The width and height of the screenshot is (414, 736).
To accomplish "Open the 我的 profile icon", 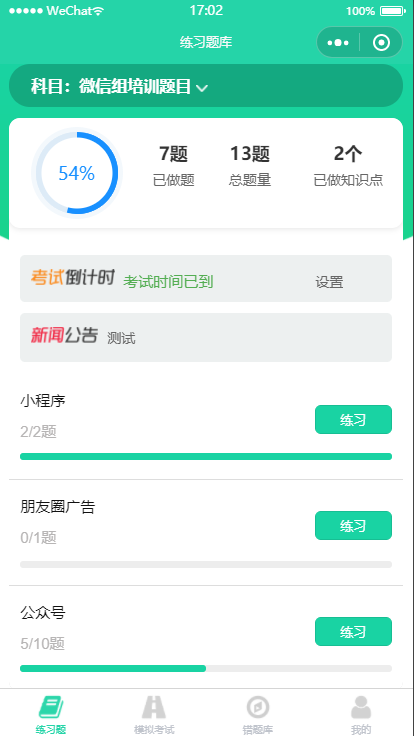I will pyautogui.click(x=361, y=708).
